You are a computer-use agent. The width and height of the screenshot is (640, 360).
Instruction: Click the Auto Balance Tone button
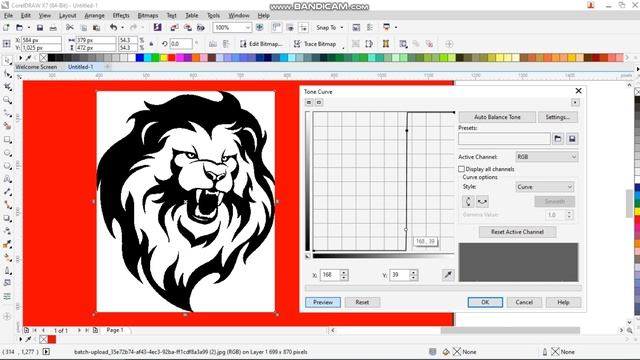click(x=497, y=117)
